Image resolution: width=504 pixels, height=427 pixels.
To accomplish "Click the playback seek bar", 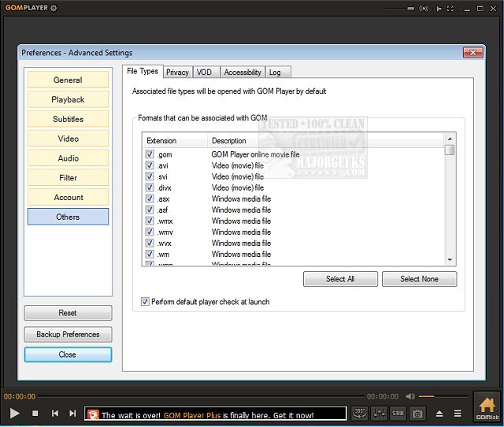I will tap(201, 396).
